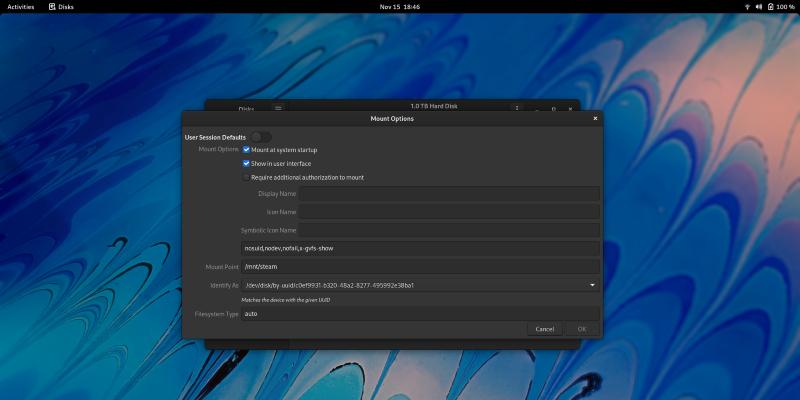
Task: Open the Activities overview
Action: [21, 6]
